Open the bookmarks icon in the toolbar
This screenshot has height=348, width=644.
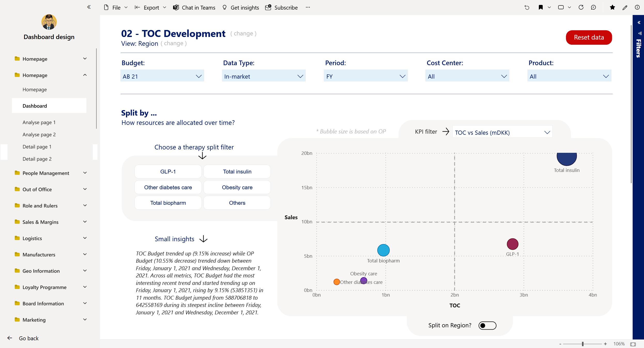(540, 7)
